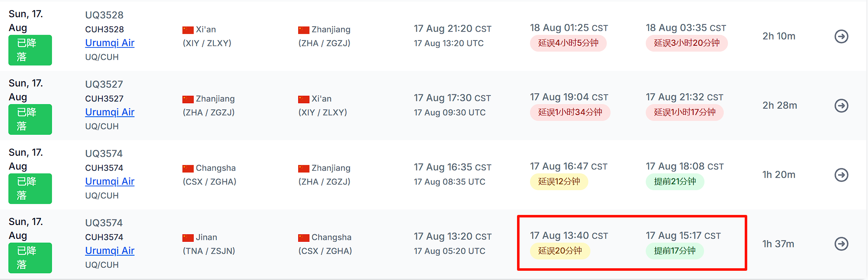Open details arrow for flight UQ3528
Image resolution: width=868 pixels, height=280 pixels.
click(841, 37)
